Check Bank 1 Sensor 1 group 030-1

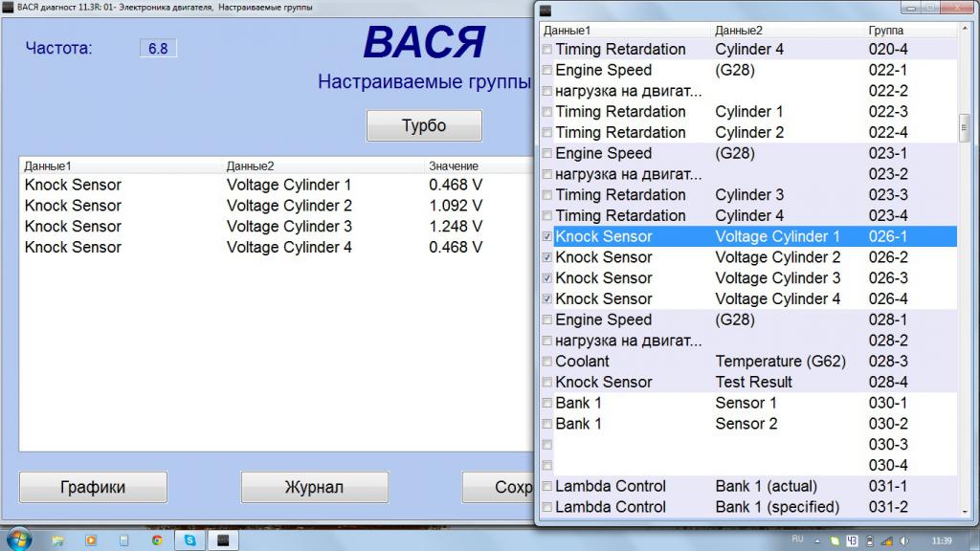[x=546, y=403]
